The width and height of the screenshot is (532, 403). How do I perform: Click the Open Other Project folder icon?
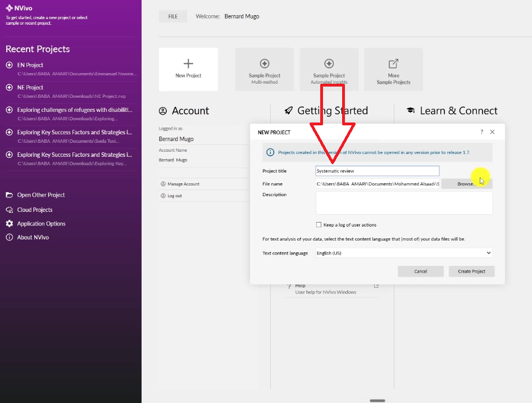click(9, 195)
